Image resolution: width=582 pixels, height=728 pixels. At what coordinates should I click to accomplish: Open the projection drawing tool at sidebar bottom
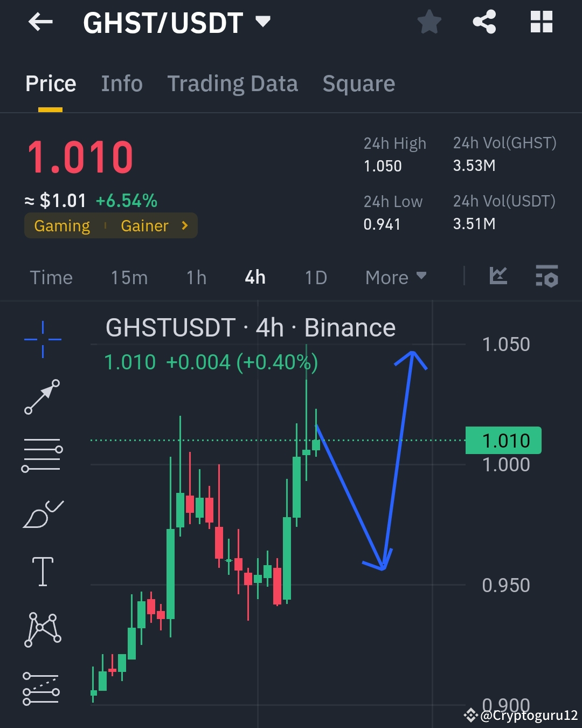[42, 688]
